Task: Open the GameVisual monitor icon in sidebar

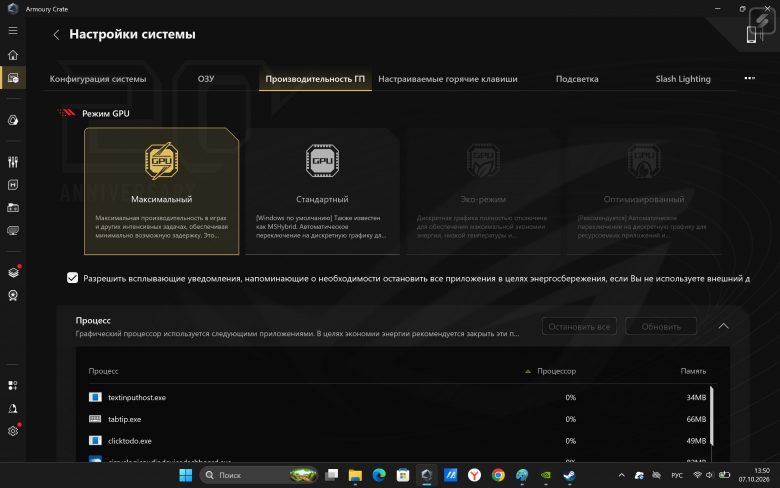Action: pos(13,231)
